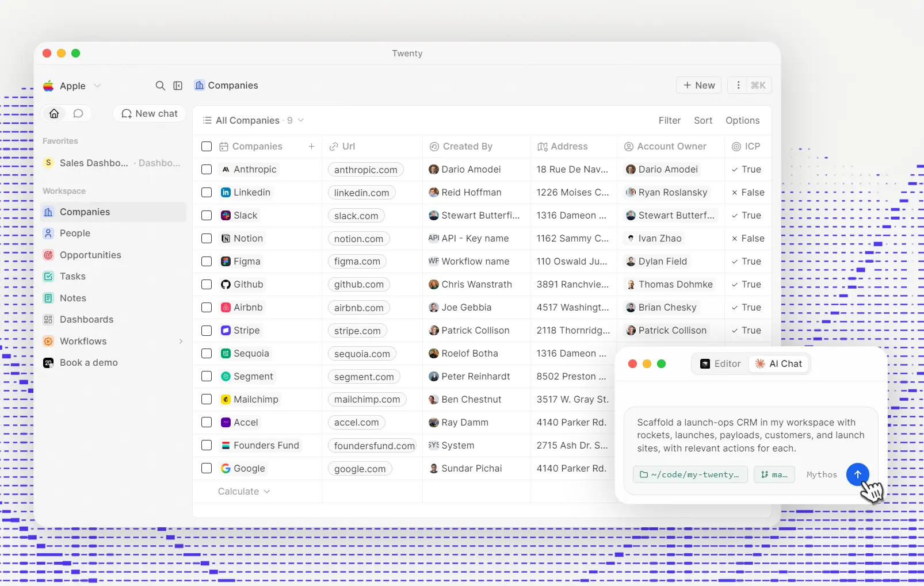Screen dimensions: 924x586
Task: Click the Google logo in table
Action: pyautogui.click(x=226, y=469)
